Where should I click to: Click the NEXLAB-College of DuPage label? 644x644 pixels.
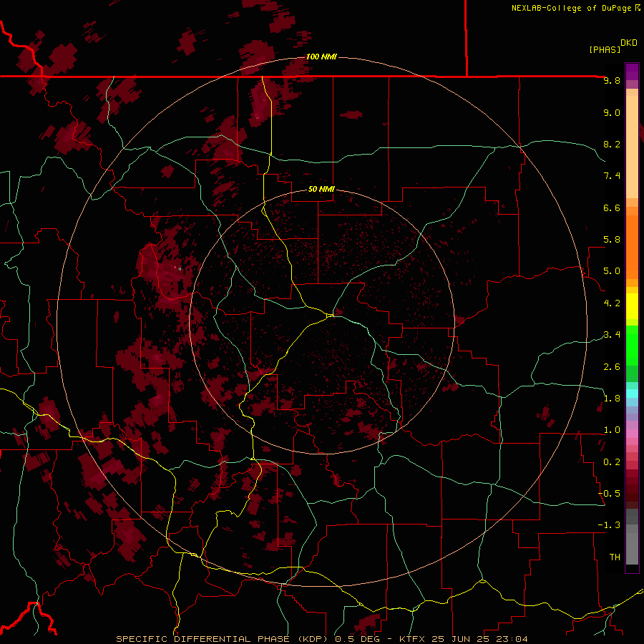click(572, 8)
